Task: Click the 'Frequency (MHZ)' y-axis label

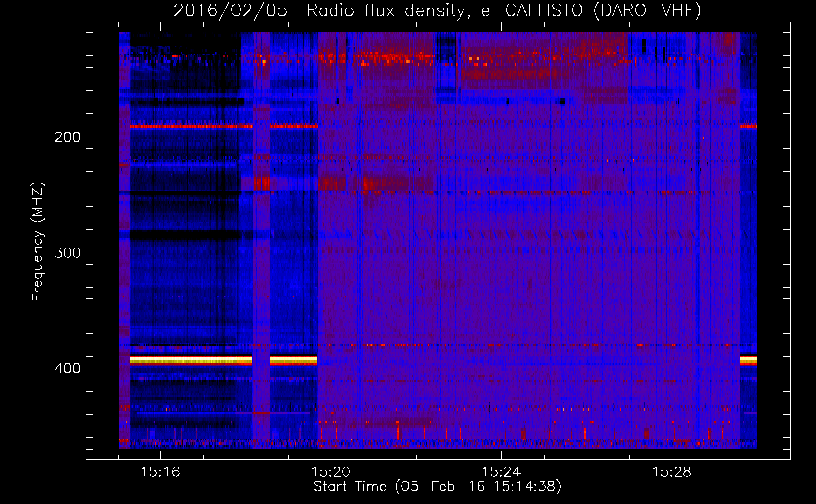Action: point(38,242)
